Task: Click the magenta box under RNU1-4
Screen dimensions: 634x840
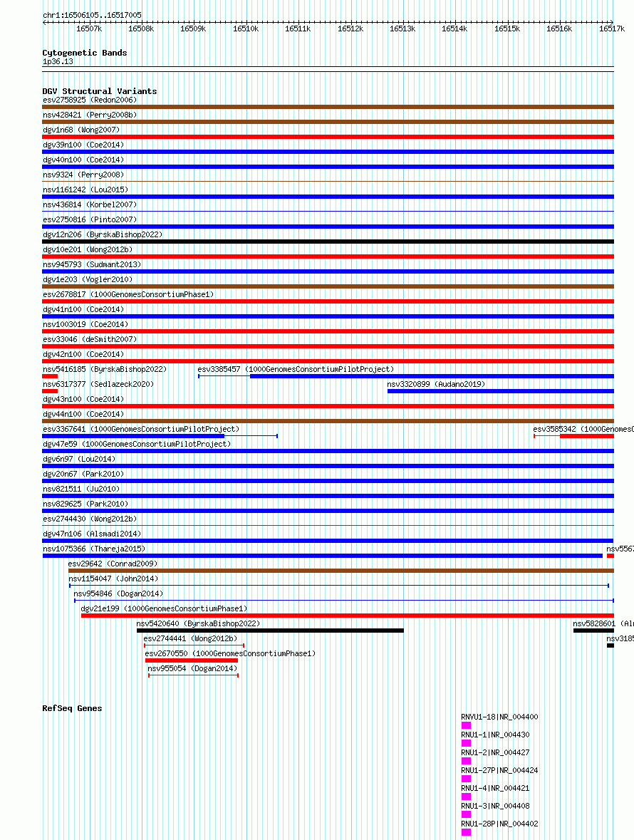Action: [466, 797]
